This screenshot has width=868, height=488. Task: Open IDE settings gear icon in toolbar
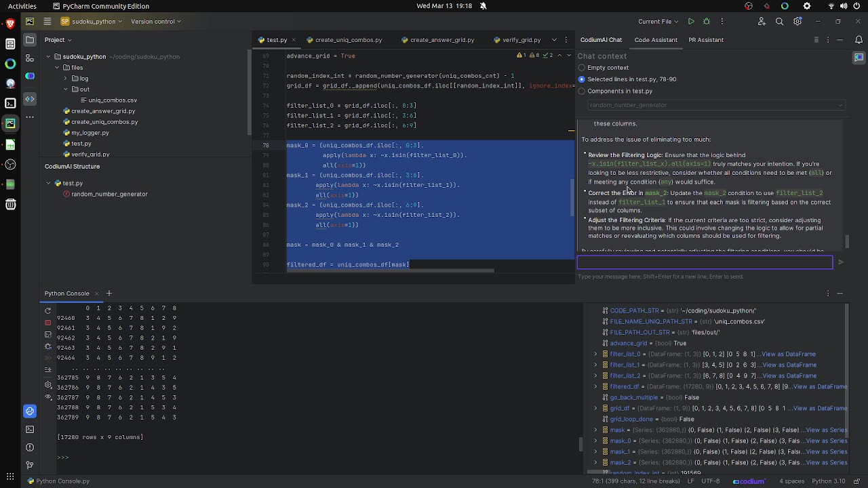[x=797, y=22]
